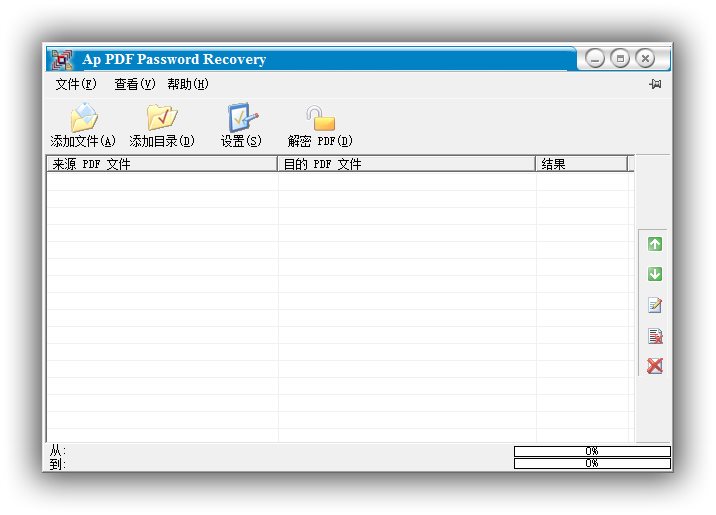Screen dimensions: 716x515
Task: Click the green up arrow icon
Action: (655, 244)
